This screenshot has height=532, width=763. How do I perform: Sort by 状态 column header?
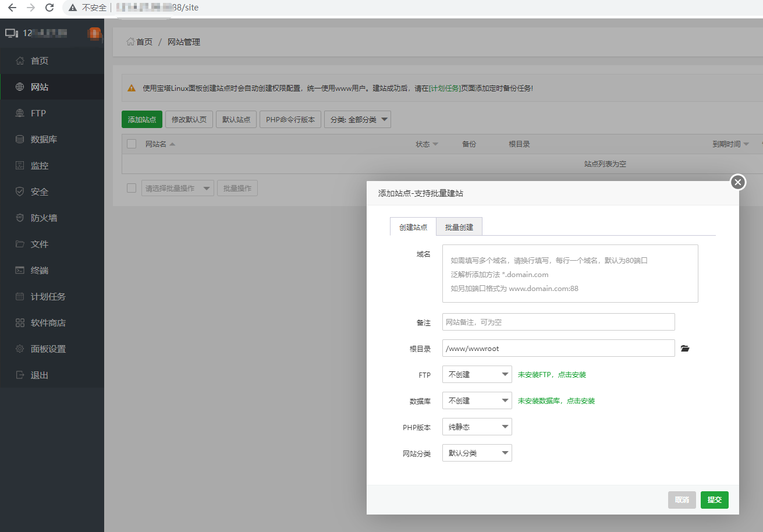tap(427, 144)
